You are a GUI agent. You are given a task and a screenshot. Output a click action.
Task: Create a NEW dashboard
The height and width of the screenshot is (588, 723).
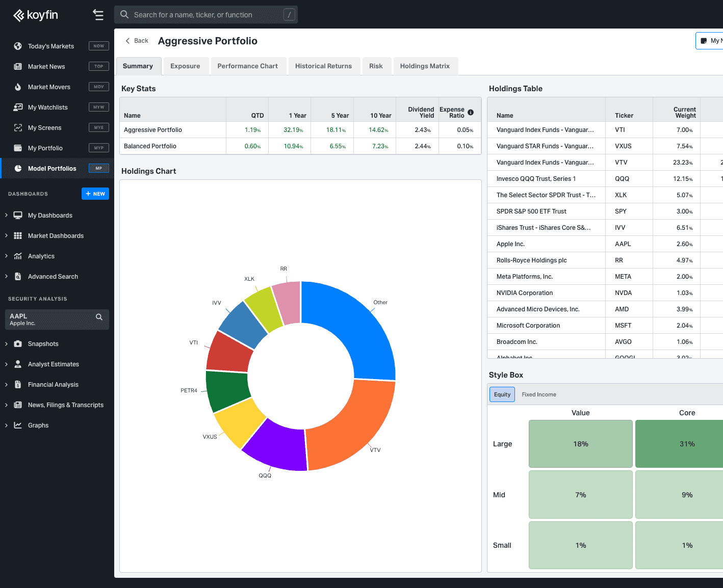click(x=95, y=194)
